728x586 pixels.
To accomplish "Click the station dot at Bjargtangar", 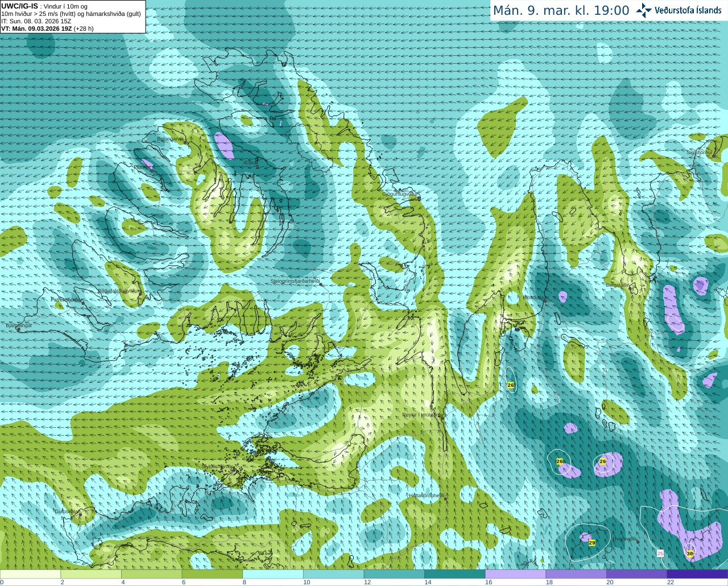I will pyautogui.click(x=18, y=328).
